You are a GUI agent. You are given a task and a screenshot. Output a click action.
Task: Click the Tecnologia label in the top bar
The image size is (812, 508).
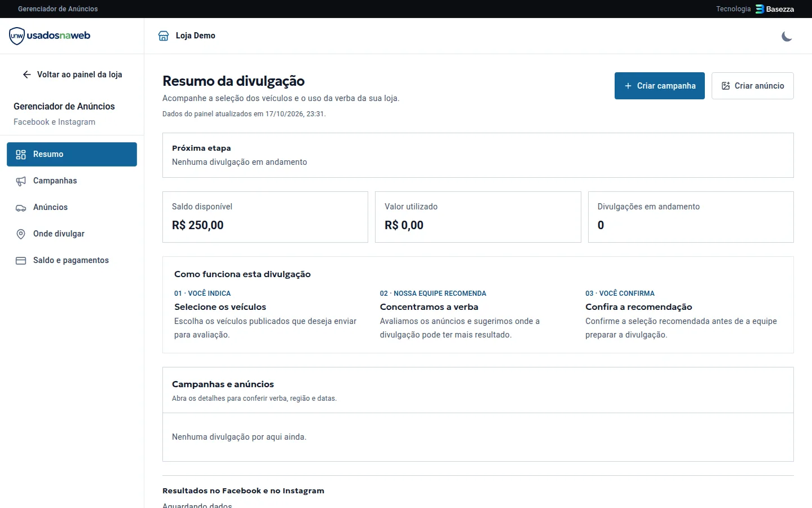734,9
